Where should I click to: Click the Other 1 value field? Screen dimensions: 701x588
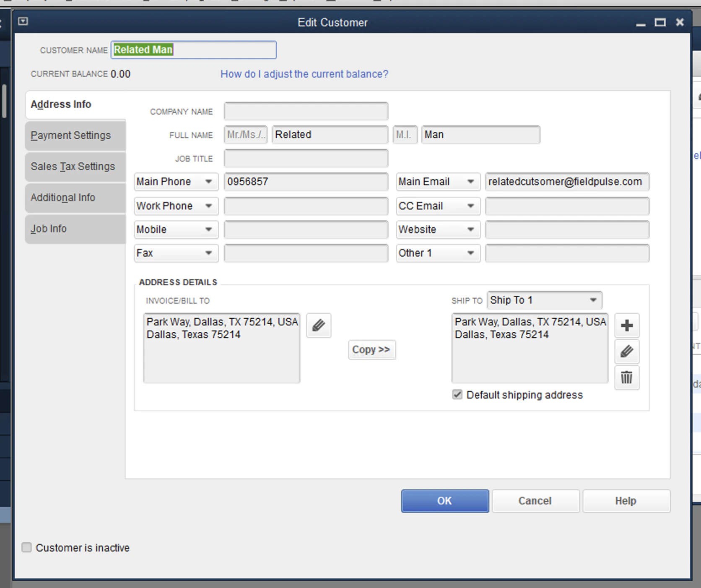[567, 253]
